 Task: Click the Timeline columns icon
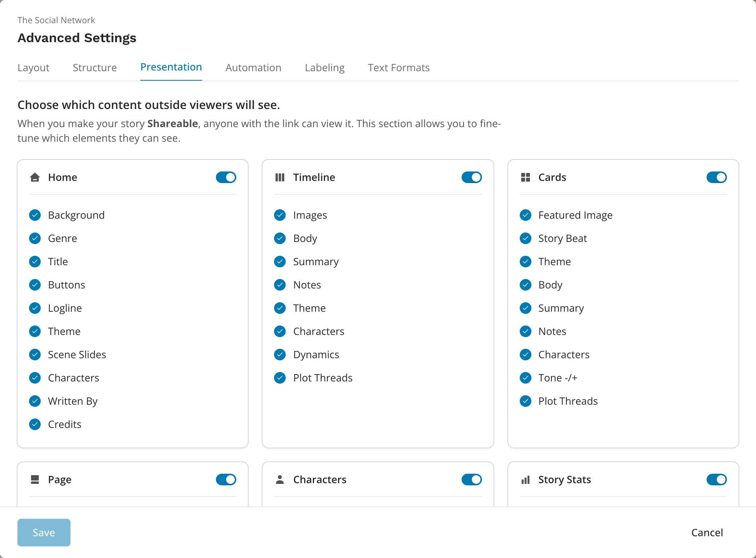tap(280, 177)
